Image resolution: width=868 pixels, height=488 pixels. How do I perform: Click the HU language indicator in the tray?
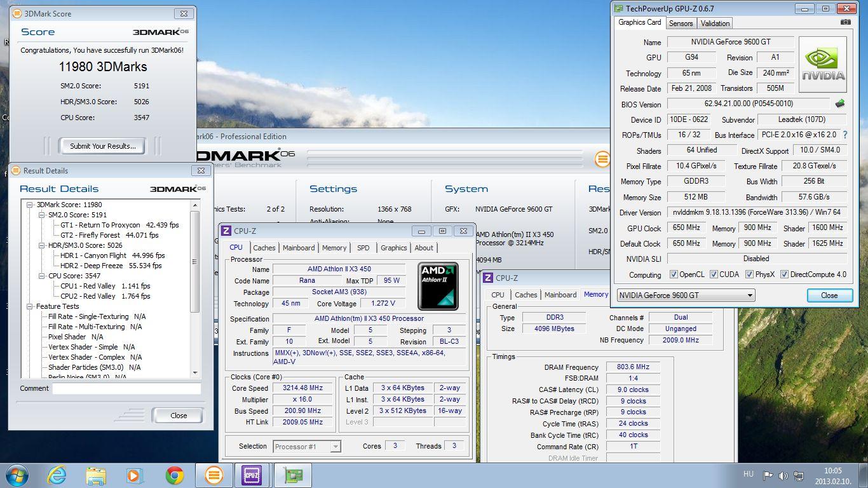[749, 474]
